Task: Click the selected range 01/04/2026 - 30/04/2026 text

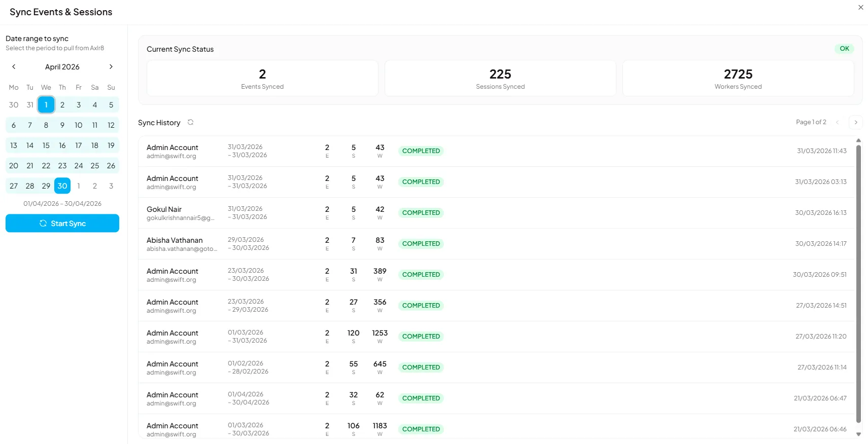Action: (x=62, y=204)
